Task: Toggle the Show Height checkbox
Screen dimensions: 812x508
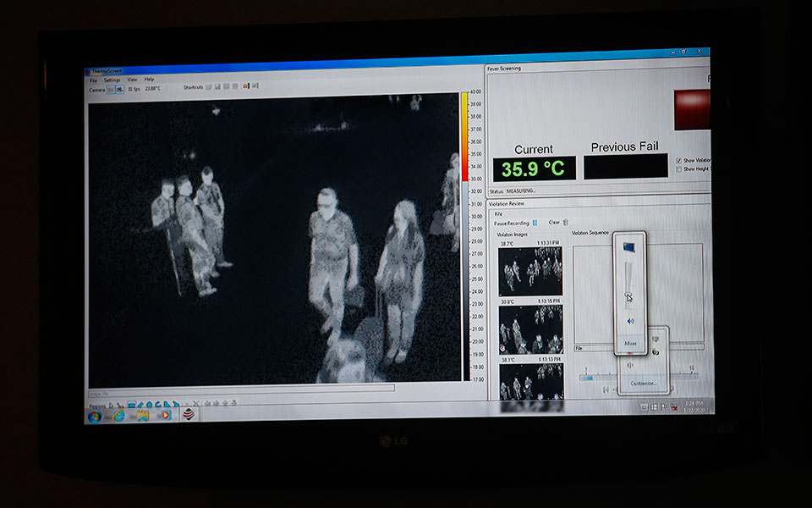Action: pyautogui.click(x=679, y=169)
